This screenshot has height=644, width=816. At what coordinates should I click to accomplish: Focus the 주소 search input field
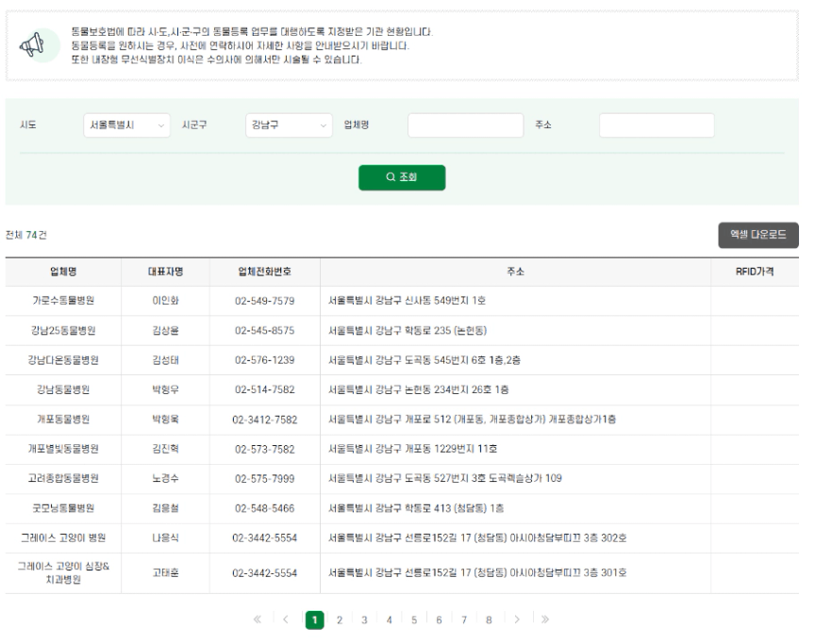click(657, 125)
